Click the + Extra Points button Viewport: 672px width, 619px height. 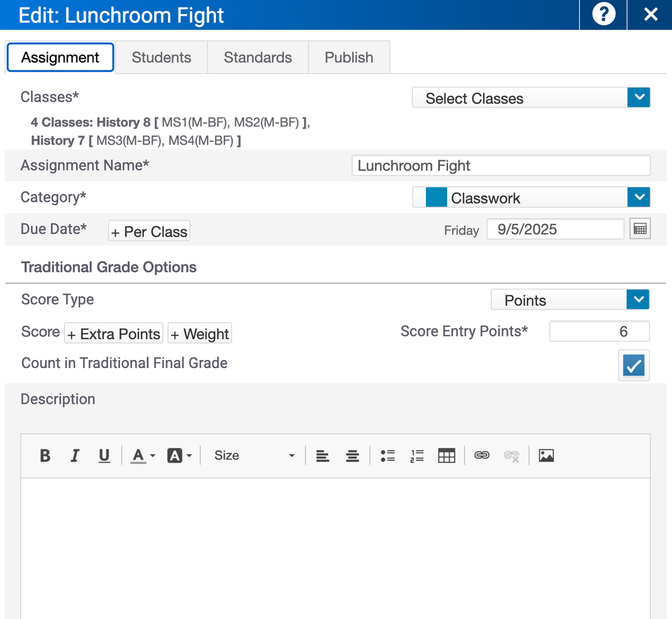[x=114, y=334]
